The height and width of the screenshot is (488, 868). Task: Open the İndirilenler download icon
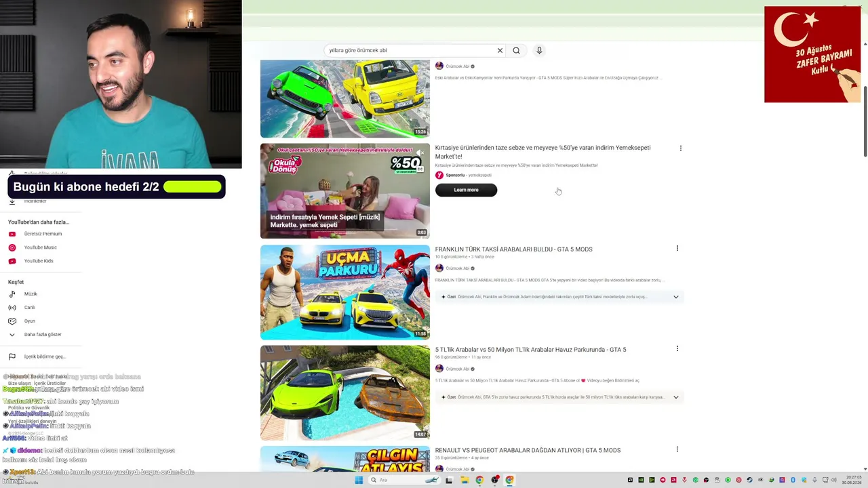click(12, 201)
